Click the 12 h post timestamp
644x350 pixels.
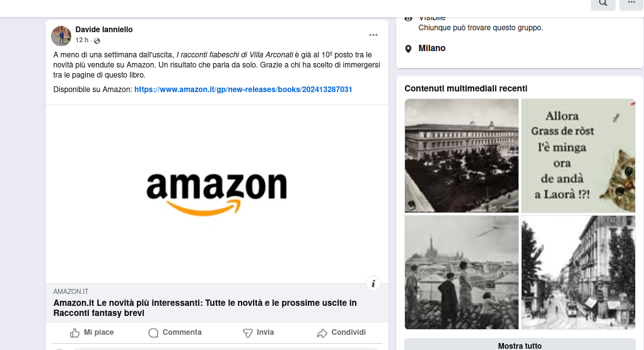[x=82, y=40]
